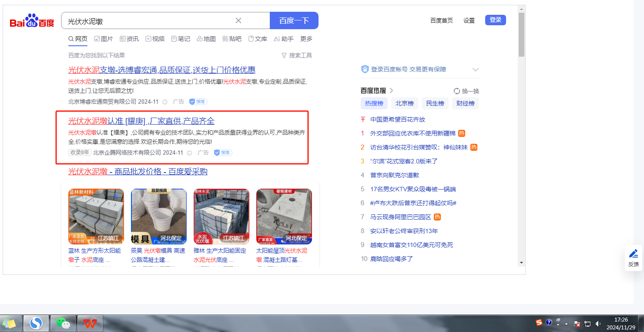
Task: Click the round icon after 北京企腾网络技术有限公司 2024-11
Action: [x=190, y=153]
